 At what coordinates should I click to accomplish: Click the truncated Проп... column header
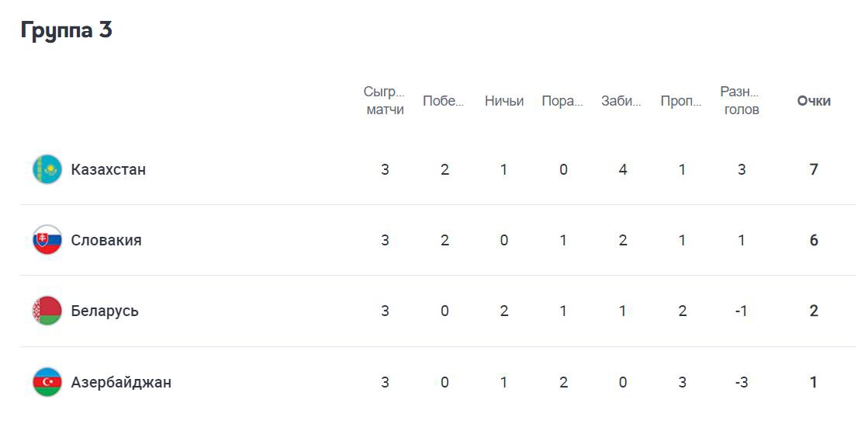[682, 101]
